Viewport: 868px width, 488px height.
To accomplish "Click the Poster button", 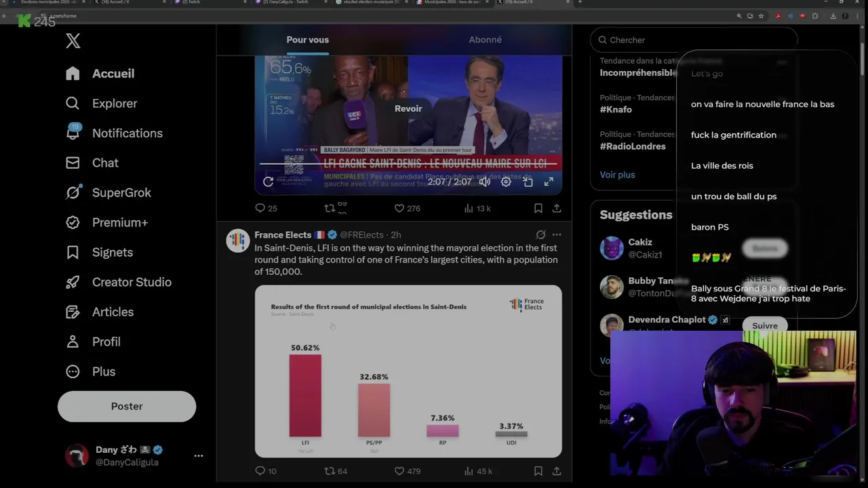I will point(127,406).
